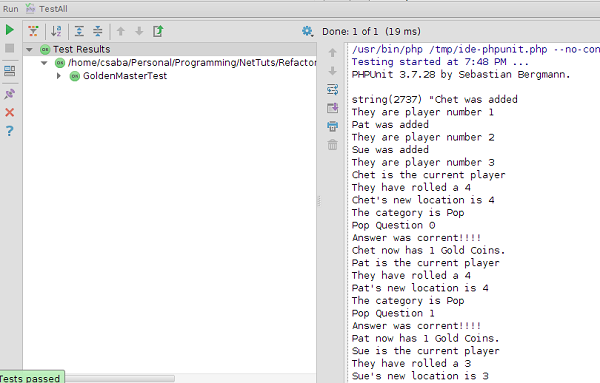Click the 'Done: 1 of 1 (19 ms)' status
The height and width of the screenshot is (383, 600).
371,31
